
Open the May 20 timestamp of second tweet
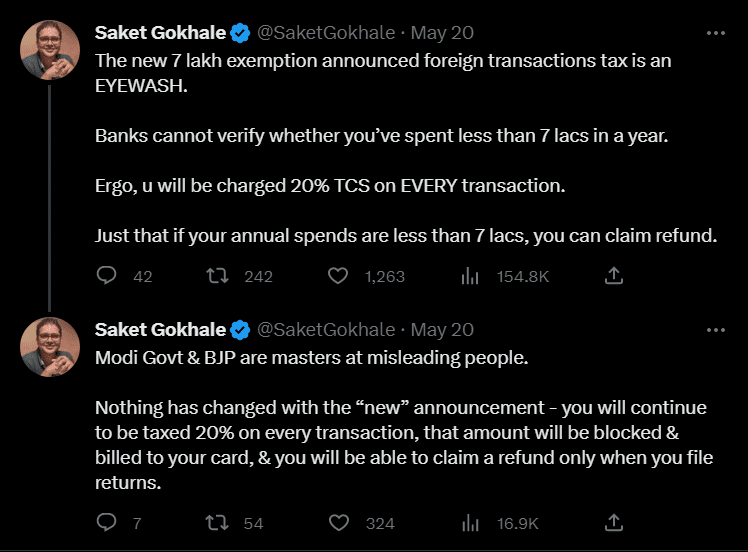point(442,330)
